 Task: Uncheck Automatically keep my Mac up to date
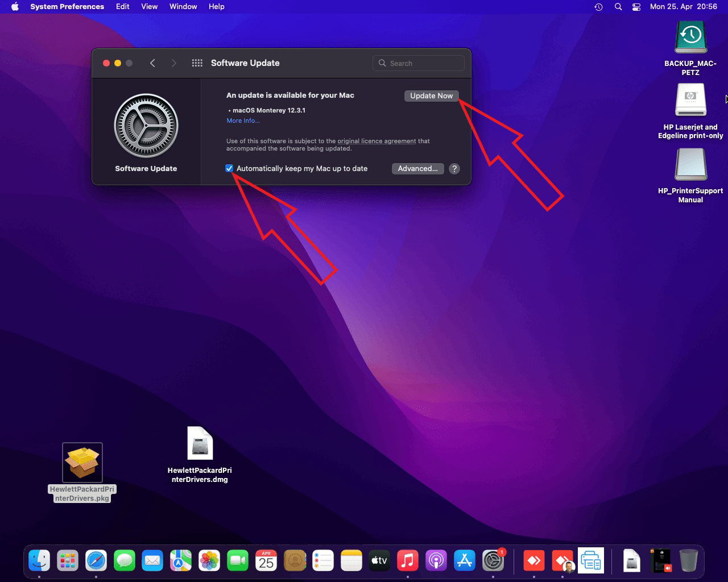(x=229, y=168)
